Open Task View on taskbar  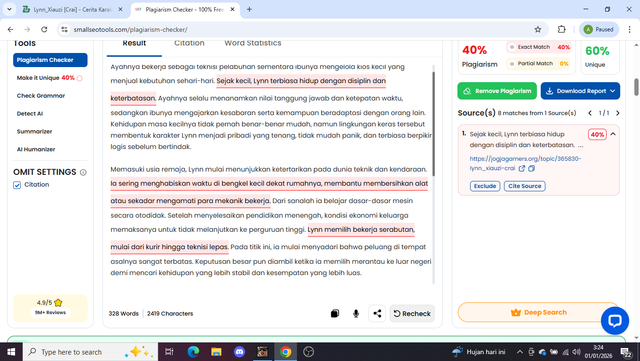point(169,352)
